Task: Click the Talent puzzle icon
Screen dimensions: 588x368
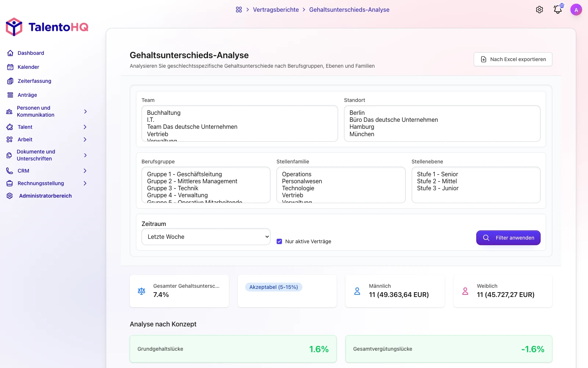Action: pyautogui.click(x=10, y=127)
